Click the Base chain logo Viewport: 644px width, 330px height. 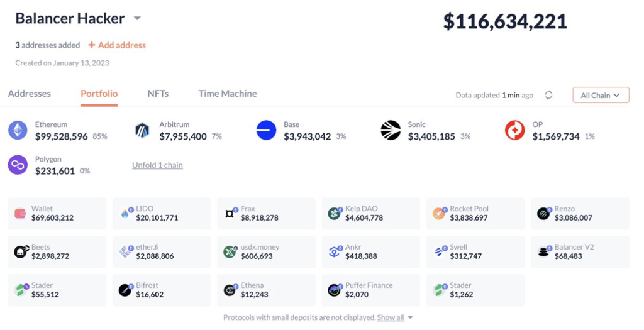pyautogui.click(x=266, y=131)
